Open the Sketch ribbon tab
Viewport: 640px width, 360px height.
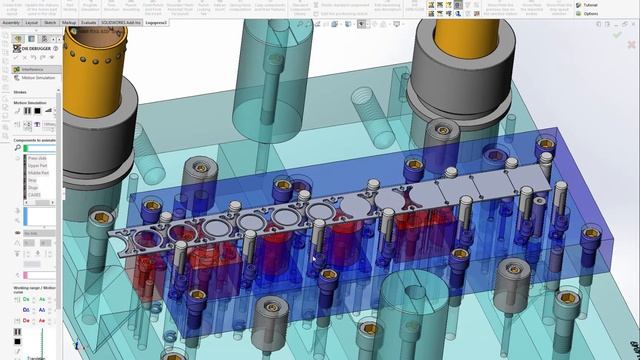50,23
